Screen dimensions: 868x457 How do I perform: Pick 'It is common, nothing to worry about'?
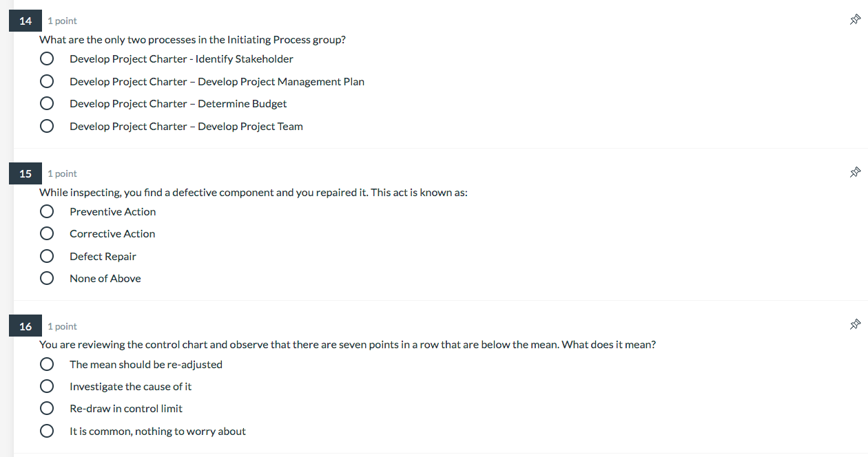click(x=46, y=430)
